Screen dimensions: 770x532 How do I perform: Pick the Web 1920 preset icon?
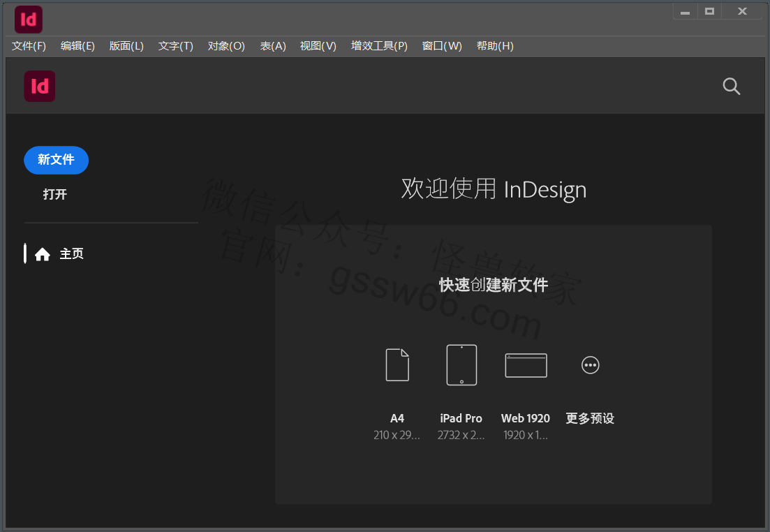[x=526, y=365]
